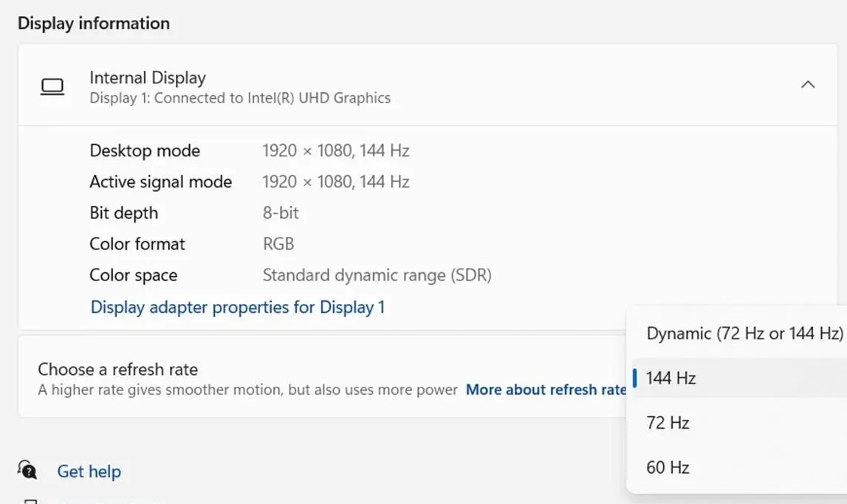Collapse the Internal Display section chevron

coord(808,85)
